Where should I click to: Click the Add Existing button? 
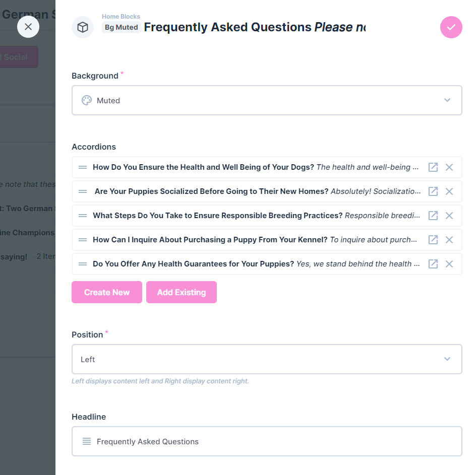pyautogui.click(x=181, y=292)
